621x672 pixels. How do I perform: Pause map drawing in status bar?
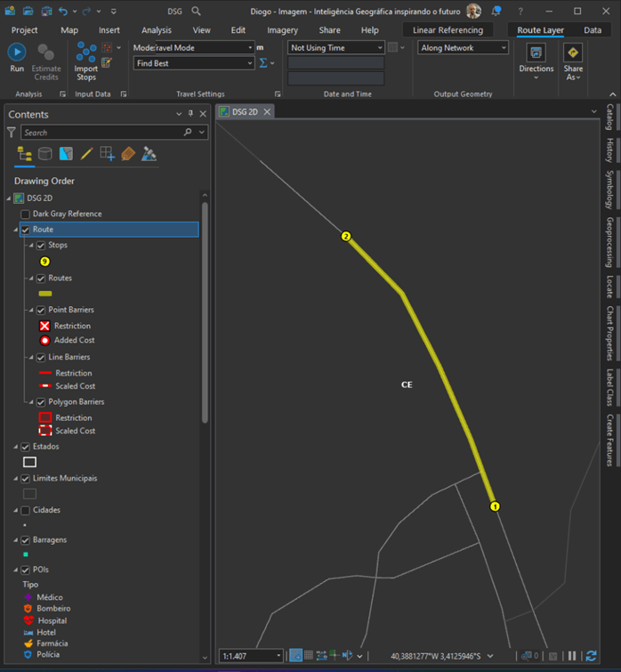click(x=572, y=656)
